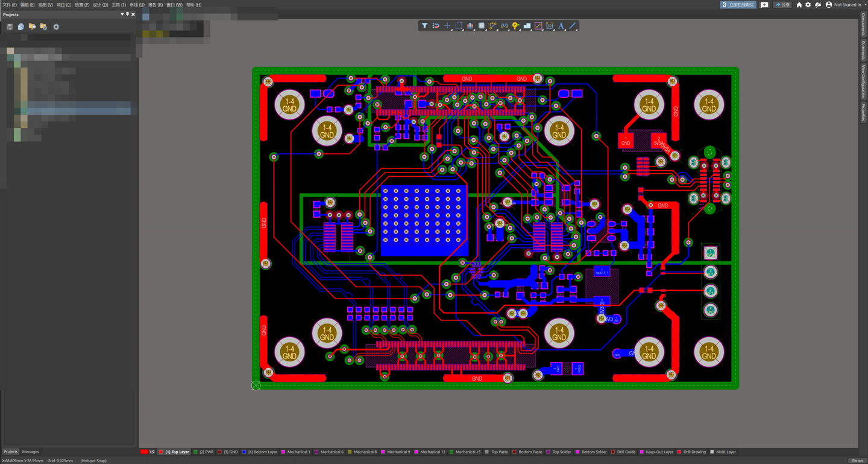868x464 pixels.
Task: Open the Components side panel tab
Action: (x=863, y=25)
